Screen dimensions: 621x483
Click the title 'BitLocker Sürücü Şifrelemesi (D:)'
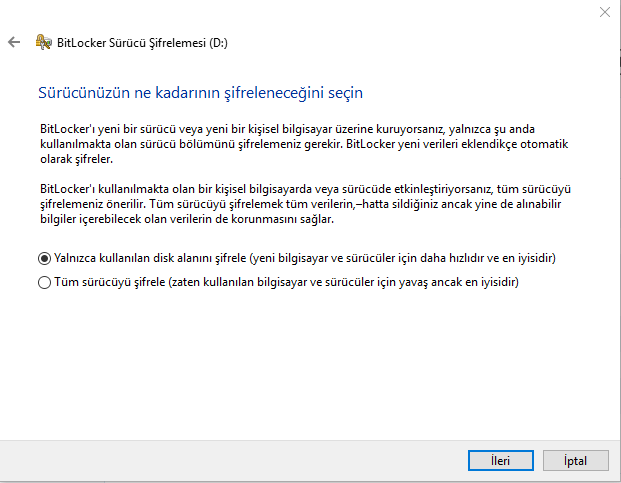pyautogui.click(x=142, y=43)
